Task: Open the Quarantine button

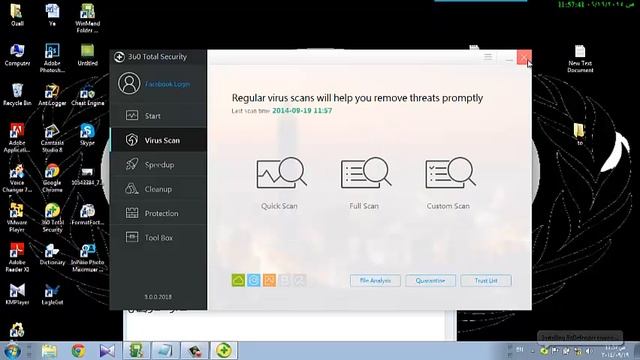Action: [430, 280]
